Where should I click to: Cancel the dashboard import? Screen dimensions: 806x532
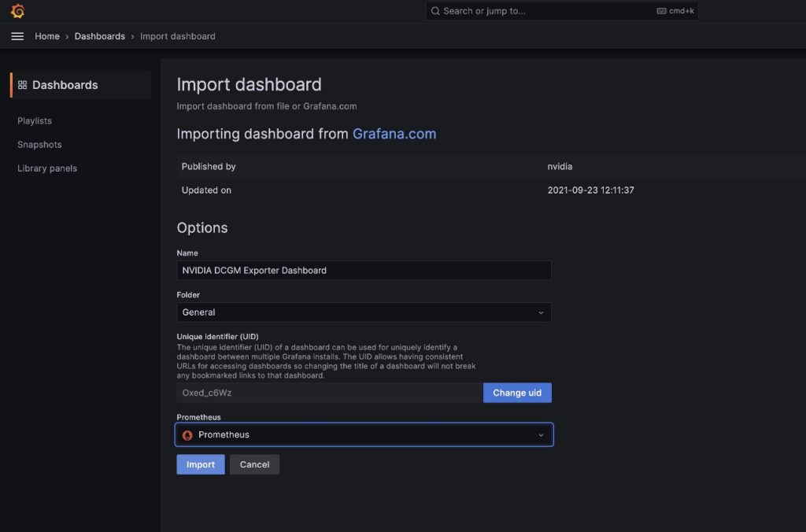click(x=254, y=464)
